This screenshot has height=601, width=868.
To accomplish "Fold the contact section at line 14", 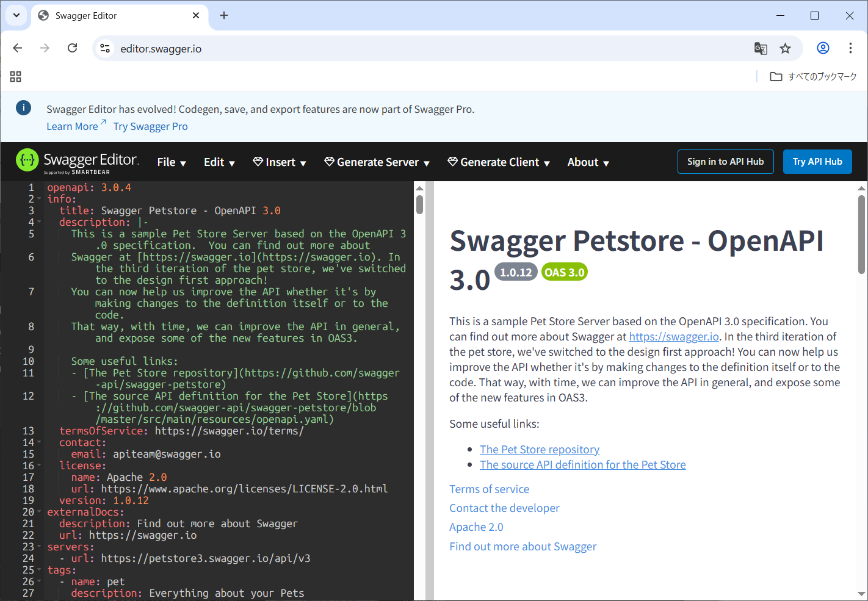I will tap(39, 442).
